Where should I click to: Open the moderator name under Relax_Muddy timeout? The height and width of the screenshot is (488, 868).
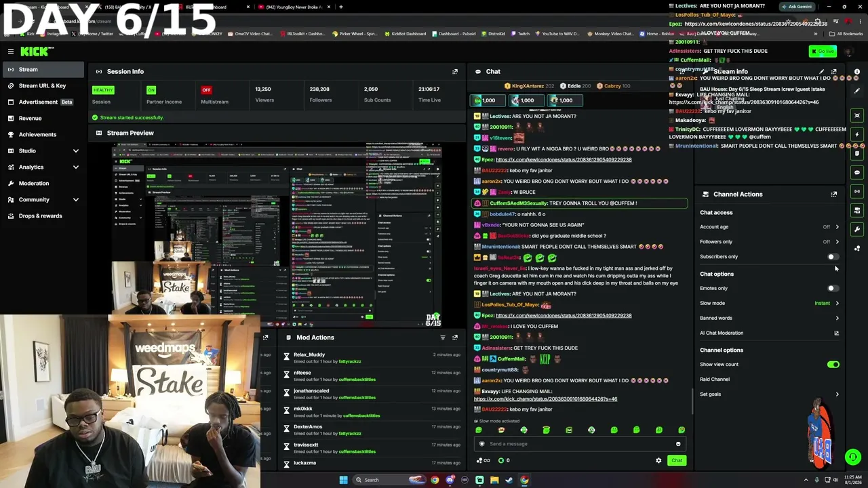coord(350,361)
